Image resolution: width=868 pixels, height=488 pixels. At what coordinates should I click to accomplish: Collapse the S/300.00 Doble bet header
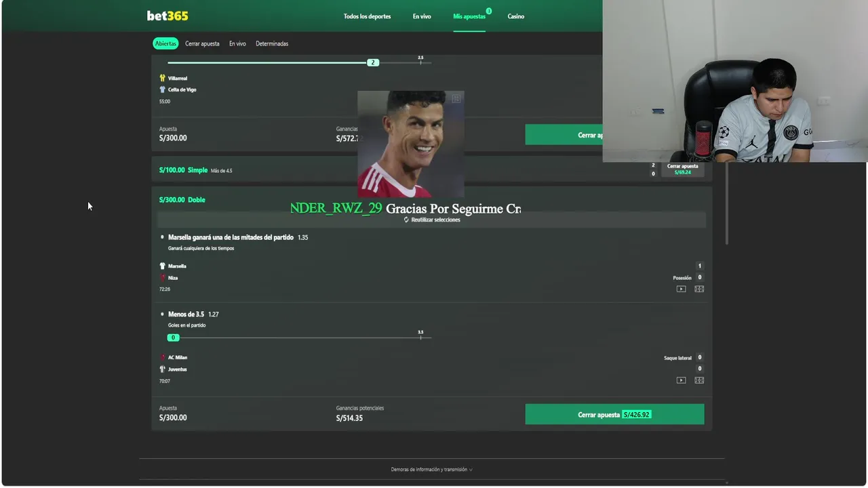coord(431,199)
